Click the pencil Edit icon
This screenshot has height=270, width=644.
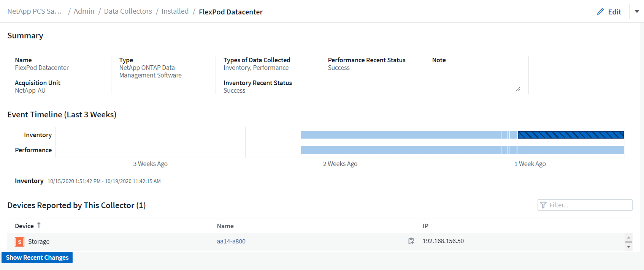pyautogui.click(x=601, y=12)
